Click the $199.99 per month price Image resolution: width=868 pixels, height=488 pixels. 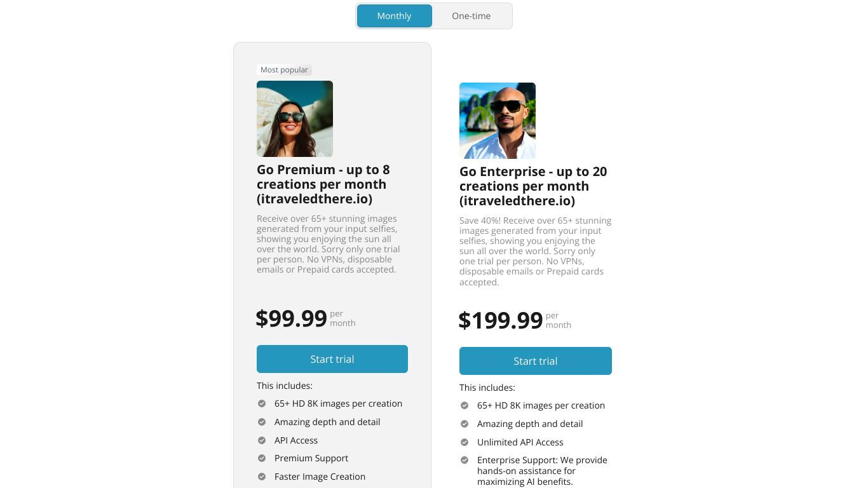515,320
